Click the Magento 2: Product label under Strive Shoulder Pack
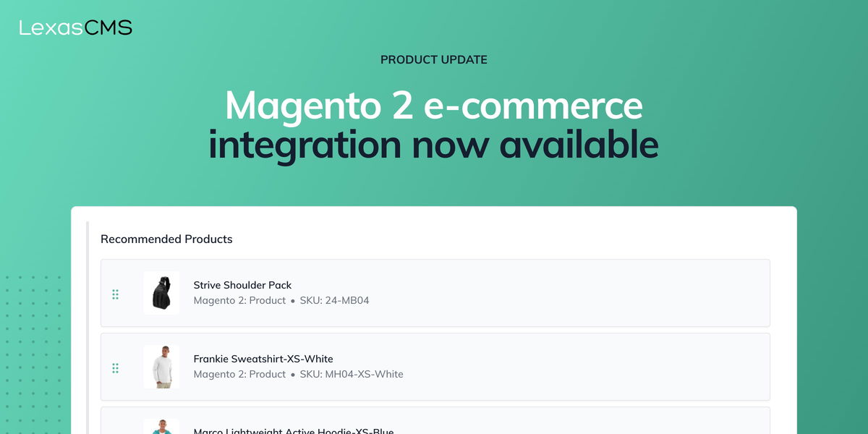The height and width of the screenshot is (434, 868). [x=239, y=300]
